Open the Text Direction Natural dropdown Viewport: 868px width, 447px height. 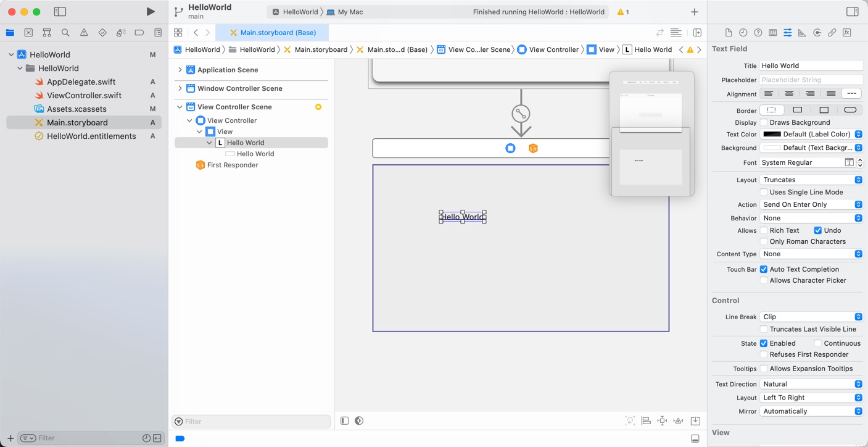coord(811,384)
